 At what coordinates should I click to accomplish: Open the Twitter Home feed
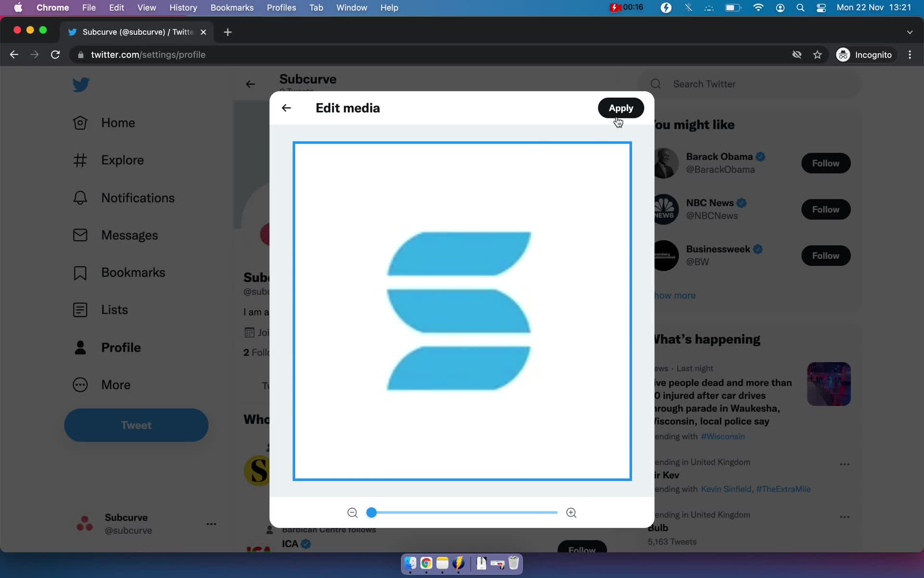point(118,122)
